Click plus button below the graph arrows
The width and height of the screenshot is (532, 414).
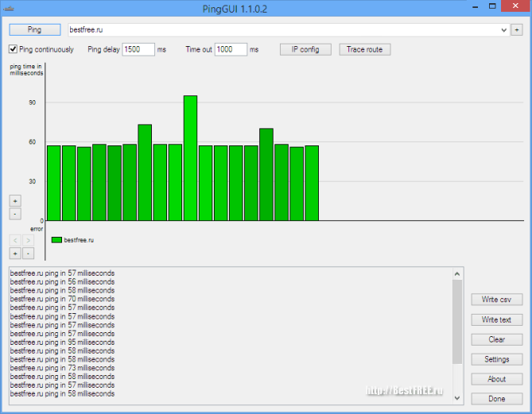pos(15,253)
